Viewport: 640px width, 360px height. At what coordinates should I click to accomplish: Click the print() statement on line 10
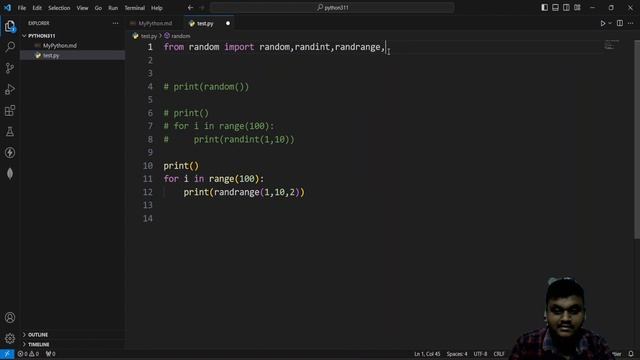coord(181,166)
